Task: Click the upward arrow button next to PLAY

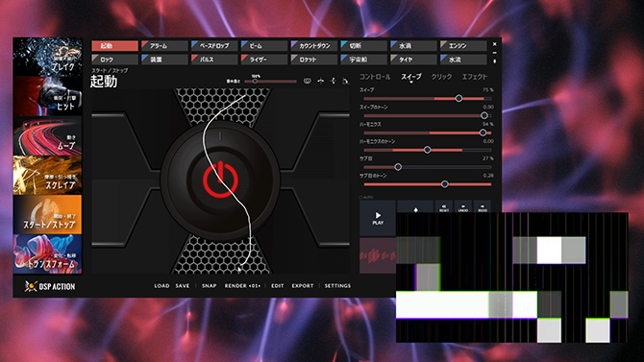Action: pos(415,207)
